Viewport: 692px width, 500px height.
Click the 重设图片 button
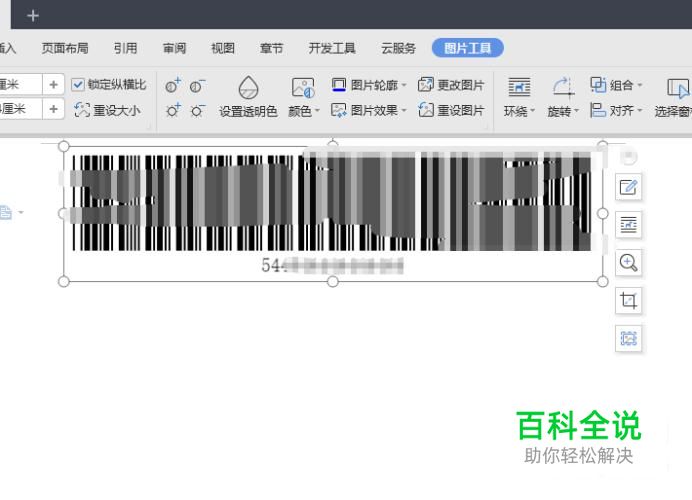(x=451, y=110)
